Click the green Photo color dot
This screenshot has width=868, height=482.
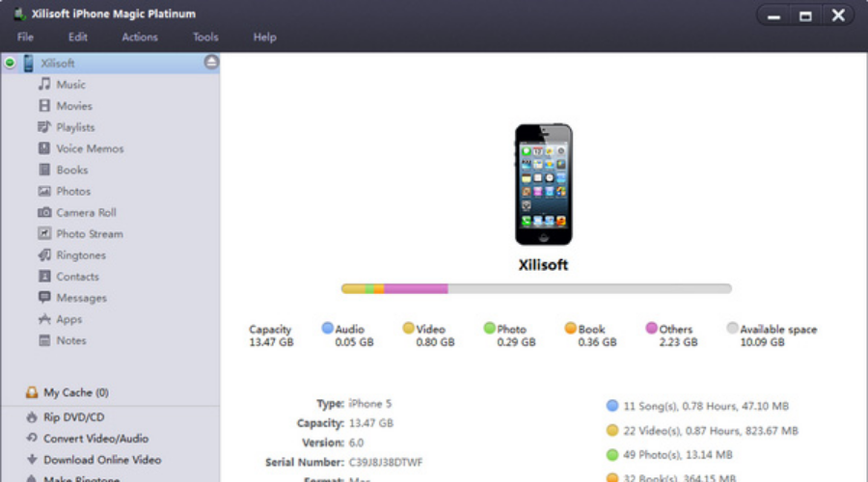(489, 328)
